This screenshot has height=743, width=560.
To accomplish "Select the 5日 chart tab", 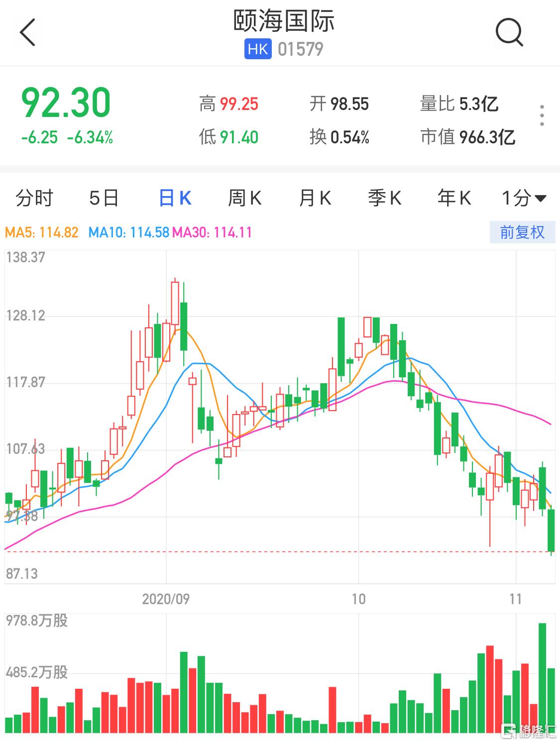I will click(x=104, y=198).
